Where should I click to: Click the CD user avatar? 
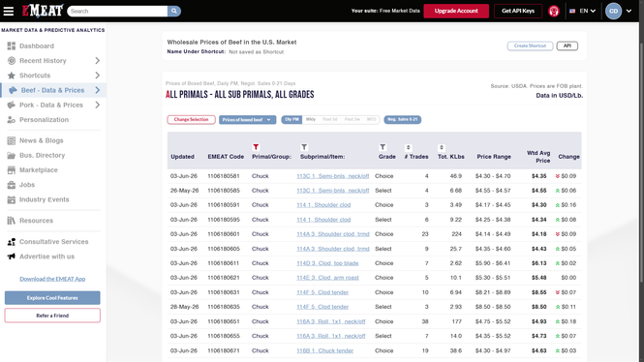click(613, 11)
